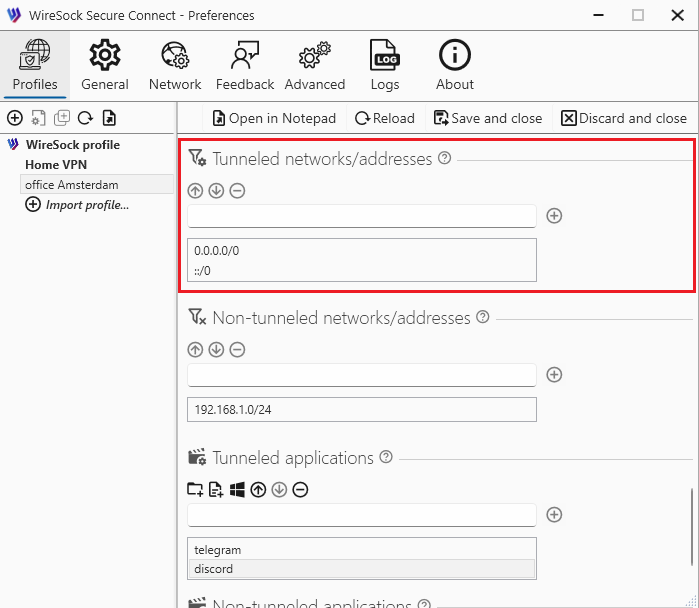699x608 pixels.
Task: Add a new profile with plus icon in sidebar toolbar
Action: (x=15, y=118)
